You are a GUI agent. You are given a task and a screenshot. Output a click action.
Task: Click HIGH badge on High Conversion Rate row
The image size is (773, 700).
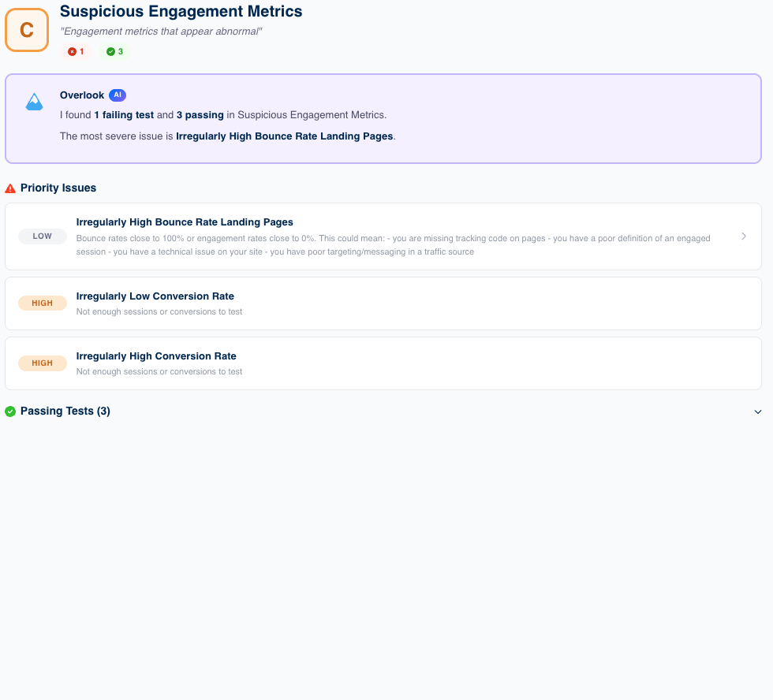point(43,363)
